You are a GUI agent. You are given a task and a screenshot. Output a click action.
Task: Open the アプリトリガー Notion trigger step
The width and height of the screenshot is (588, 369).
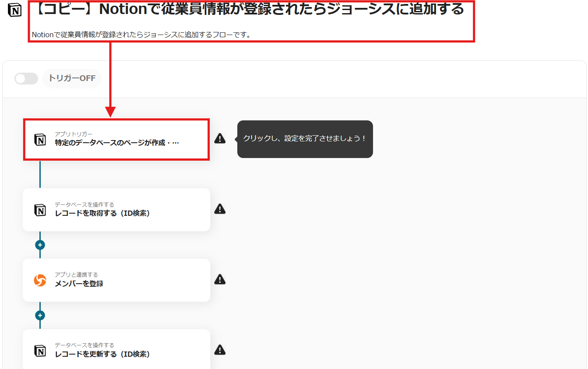point(116,139)
